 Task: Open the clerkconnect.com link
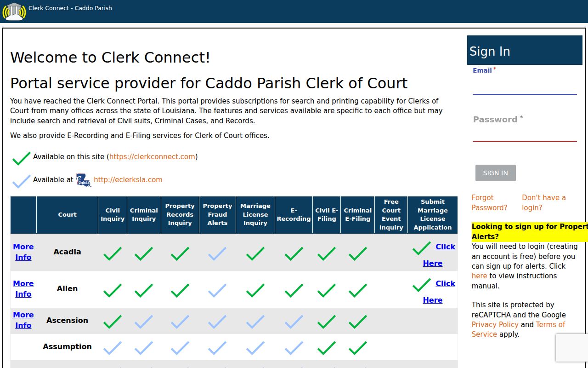tap(153, 156)
